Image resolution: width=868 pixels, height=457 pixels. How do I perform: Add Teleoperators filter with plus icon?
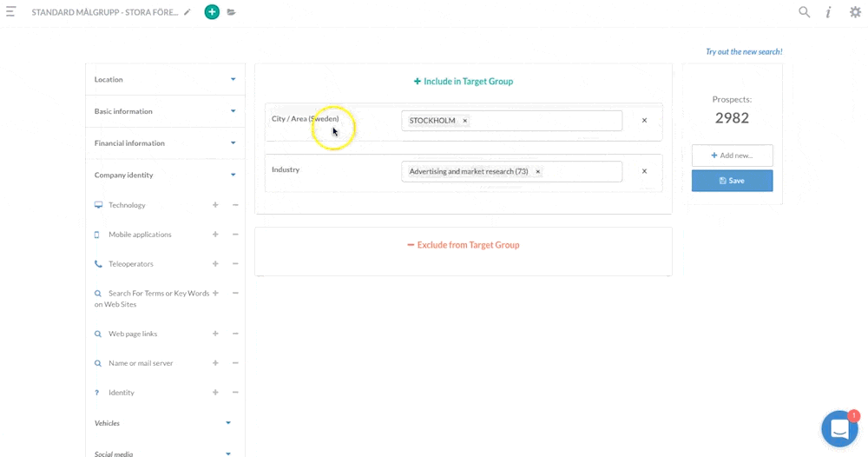pos(215,264)
